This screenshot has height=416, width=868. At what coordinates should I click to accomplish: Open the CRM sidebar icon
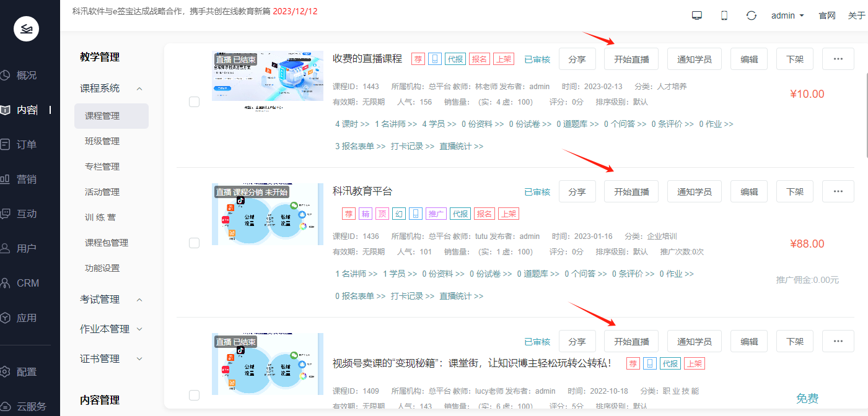pos(6,284)
